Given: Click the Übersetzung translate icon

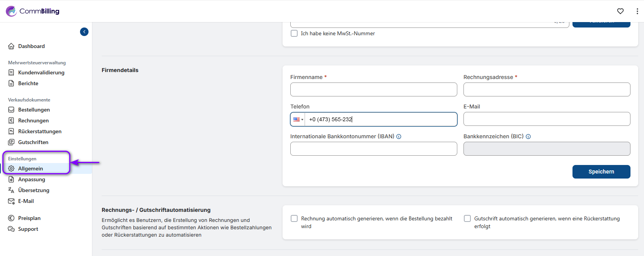Looking at the screenshot, I should (11, 190).
